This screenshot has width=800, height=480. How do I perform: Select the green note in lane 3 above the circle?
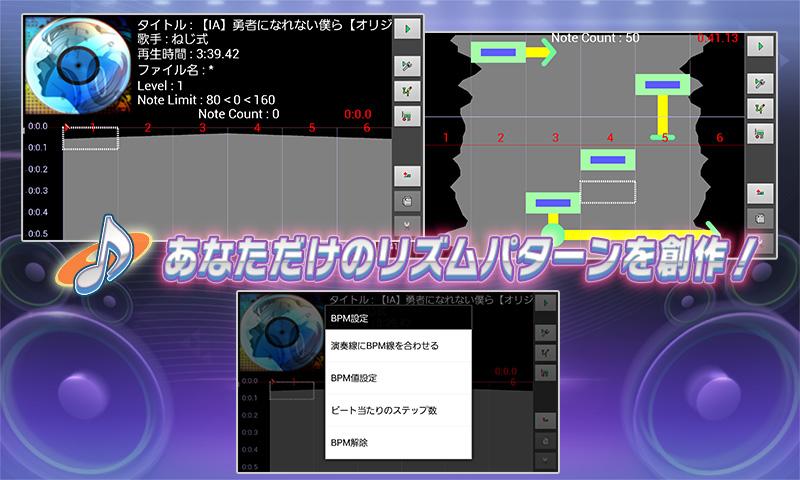[x=553, y=203]
